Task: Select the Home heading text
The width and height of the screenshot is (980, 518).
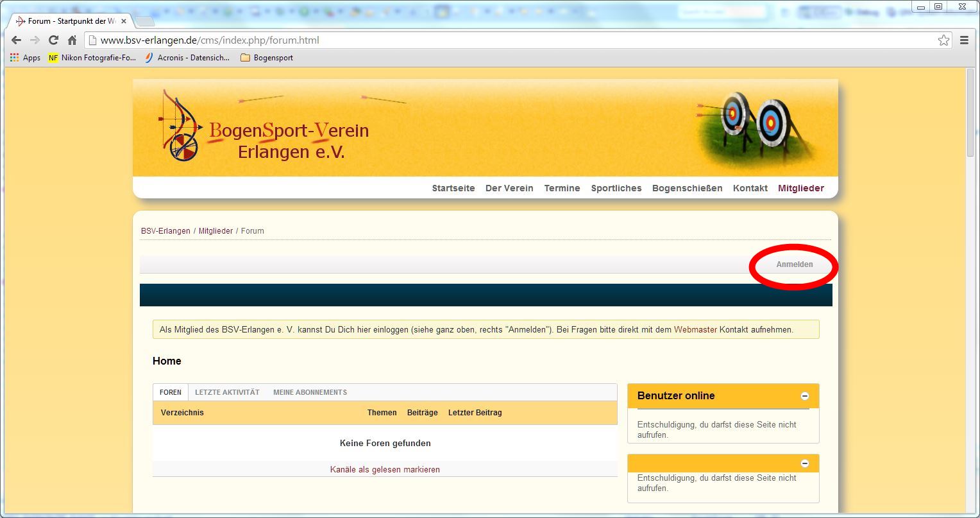Action: (x=167, y=361)
